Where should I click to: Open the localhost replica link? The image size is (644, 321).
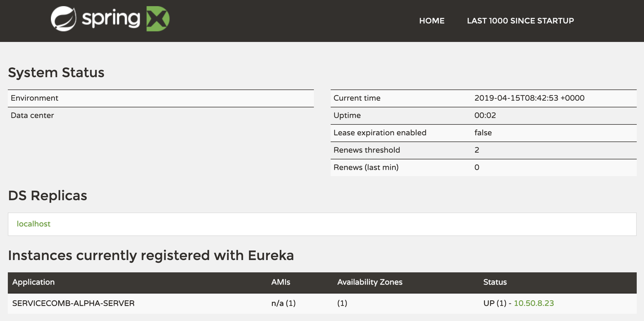point(34,224)
